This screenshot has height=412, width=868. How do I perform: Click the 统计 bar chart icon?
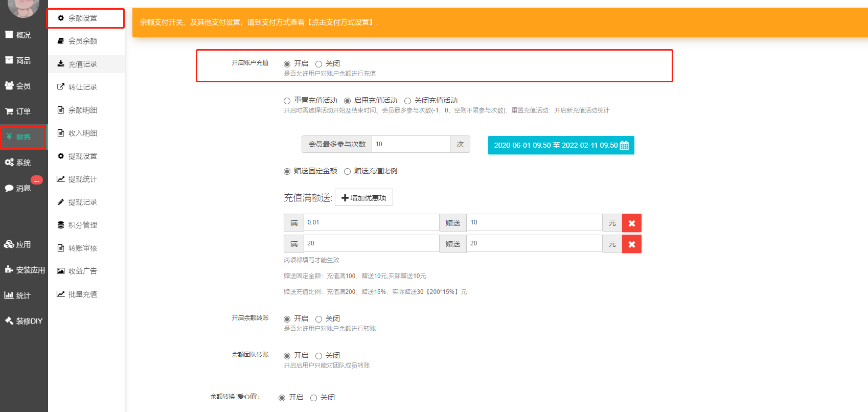[9, 295]
